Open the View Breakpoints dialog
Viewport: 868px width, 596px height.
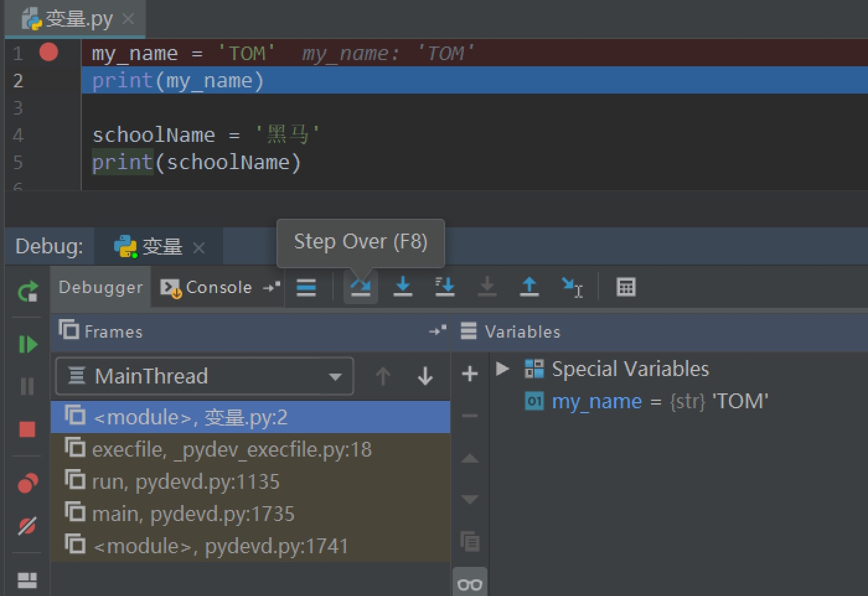28,483
